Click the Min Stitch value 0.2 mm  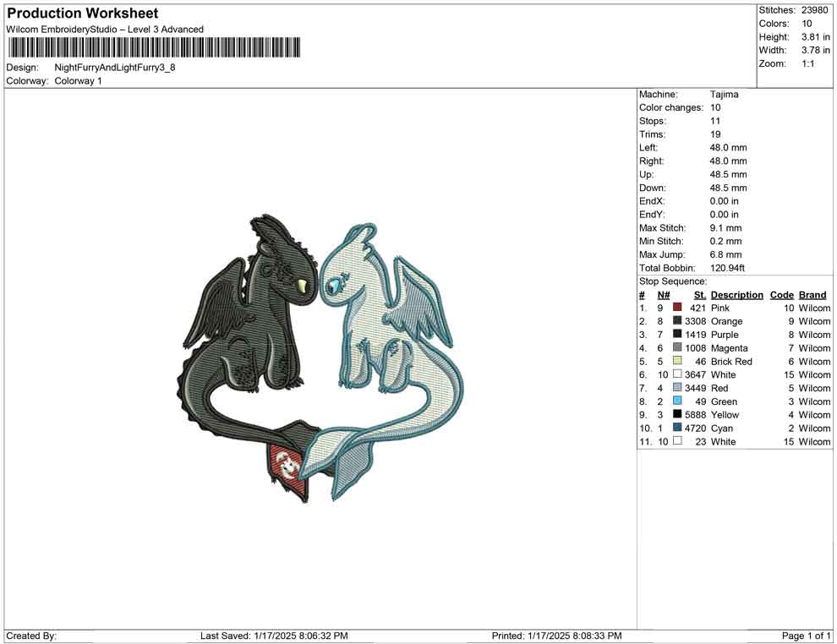tap(726, 241)
